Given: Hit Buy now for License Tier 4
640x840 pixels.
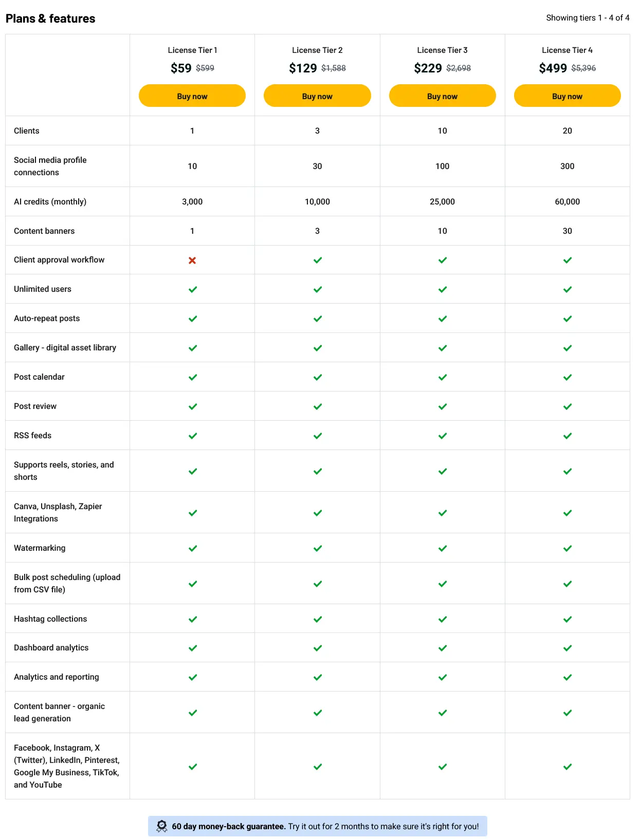Looking at the screenshot, I should click(x=567, y=96).
